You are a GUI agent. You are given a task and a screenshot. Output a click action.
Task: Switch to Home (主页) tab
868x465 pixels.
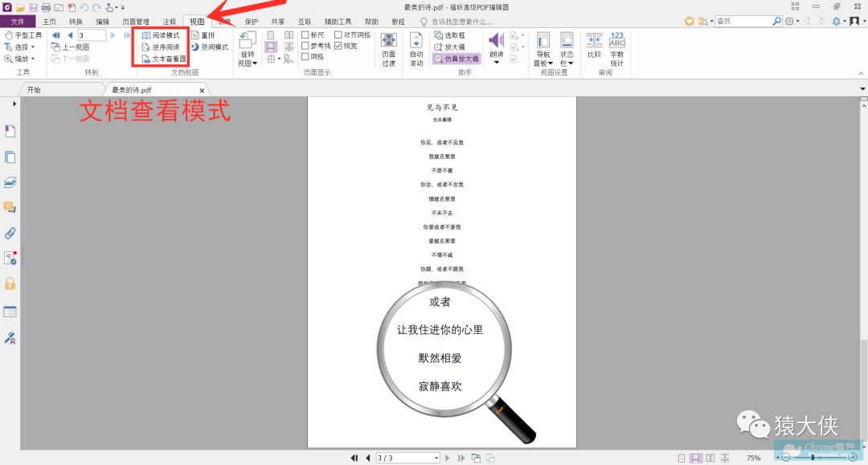click(x=49, y=22)
